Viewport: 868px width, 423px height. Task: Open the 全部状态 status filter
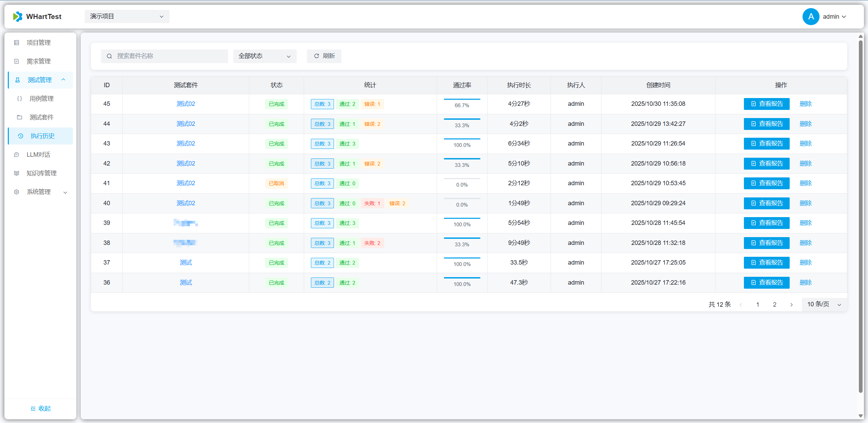pos(264,56)
